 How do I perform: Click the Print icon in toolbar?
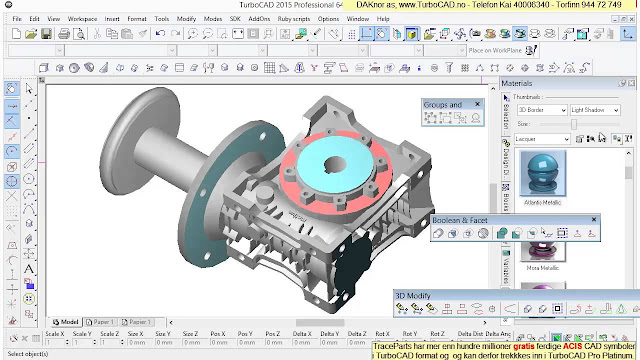tap(64, 34)
